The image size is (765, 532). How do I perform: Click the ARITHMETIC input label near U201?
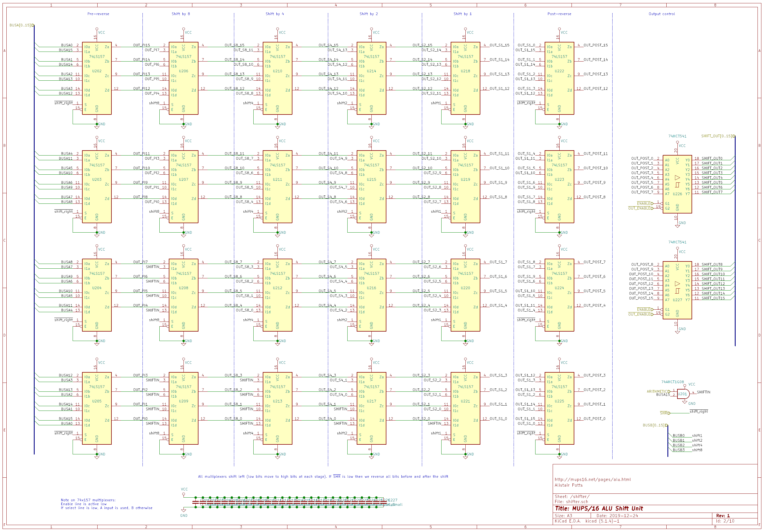[x=658, y=392]
